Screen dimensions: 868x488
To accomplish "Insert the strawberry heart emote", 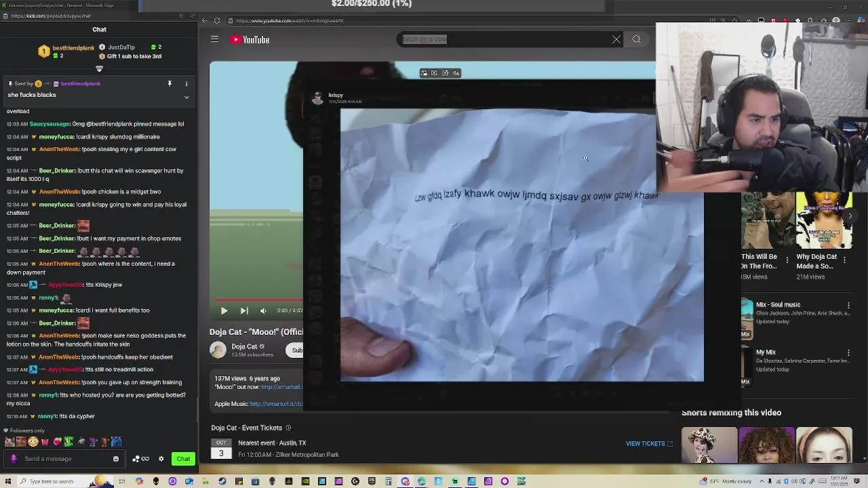I will click(x=57, y=442).
